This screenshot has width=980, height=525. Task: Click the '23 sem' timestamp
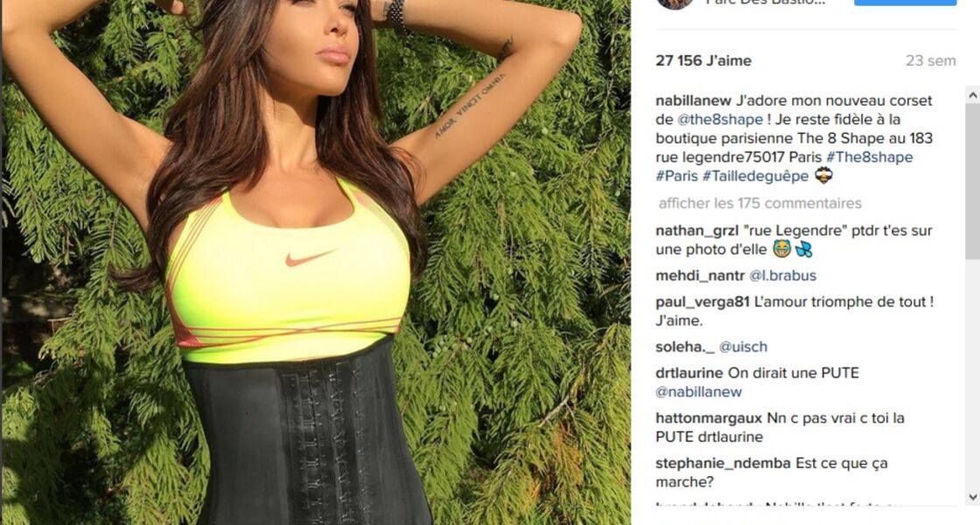click(x=931, y=60)
